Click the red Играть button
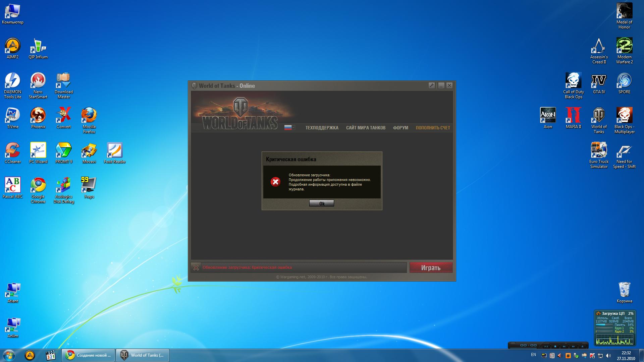The image size is (644, 362). pos(431,267)
